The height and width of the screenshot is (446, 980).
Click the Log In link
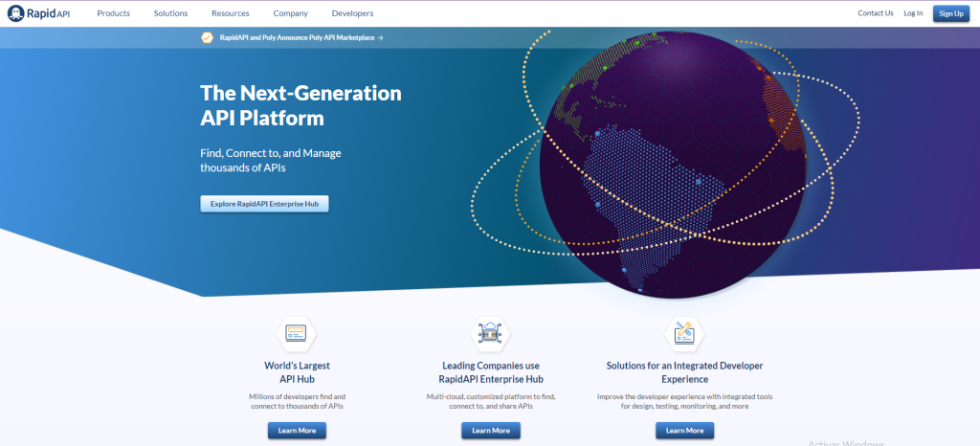point(913,13)
